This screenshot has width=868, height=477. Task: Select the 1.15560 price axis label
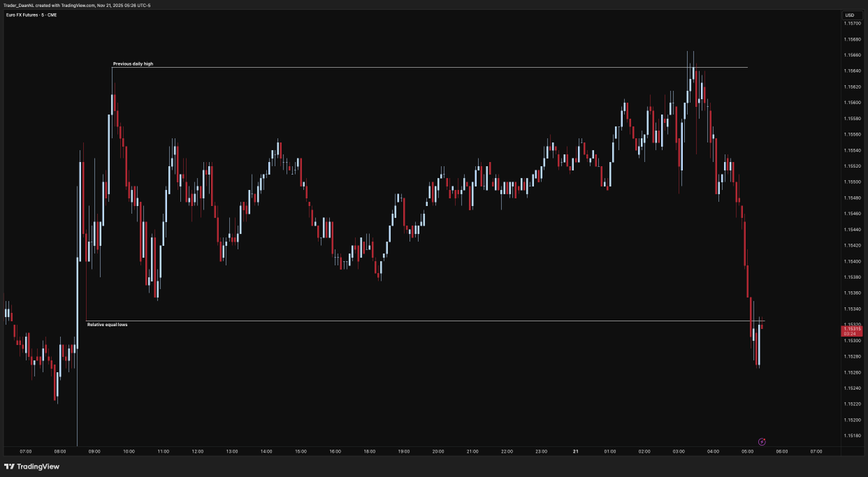coord(852,134)
